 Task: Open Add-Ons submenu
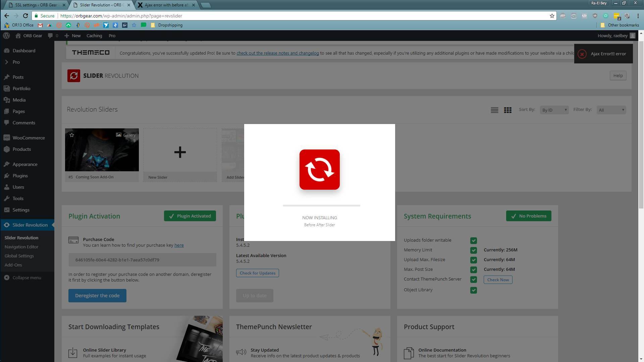pyautogui.click(x=13, y=265)
